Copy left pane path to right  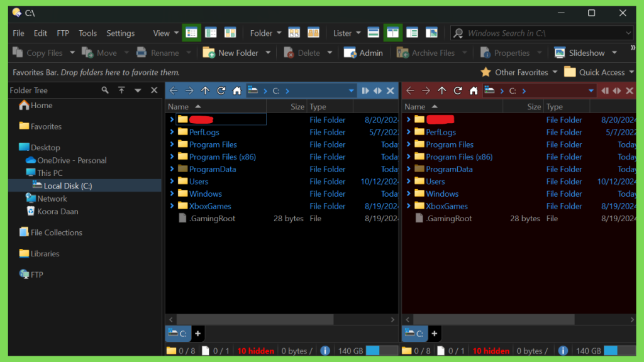[x=365, y=90]
